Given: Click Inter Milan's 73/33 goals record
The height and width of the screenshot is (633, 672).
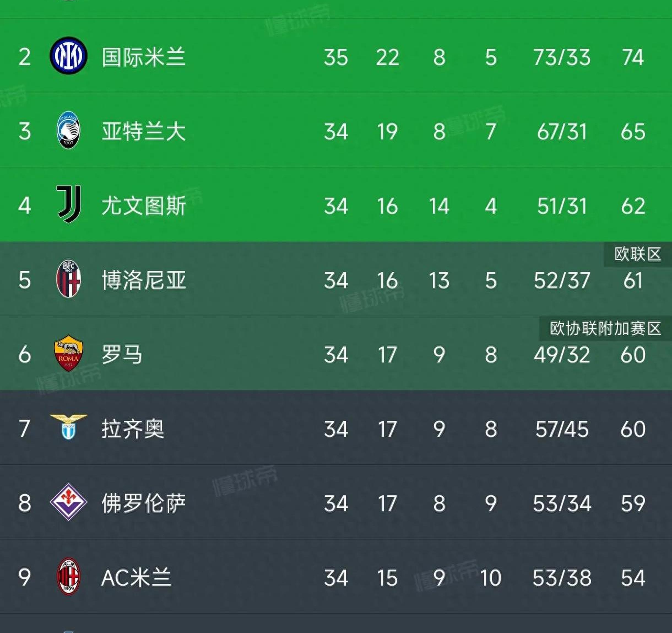Looking at the screenshot, I should point(562,57).
